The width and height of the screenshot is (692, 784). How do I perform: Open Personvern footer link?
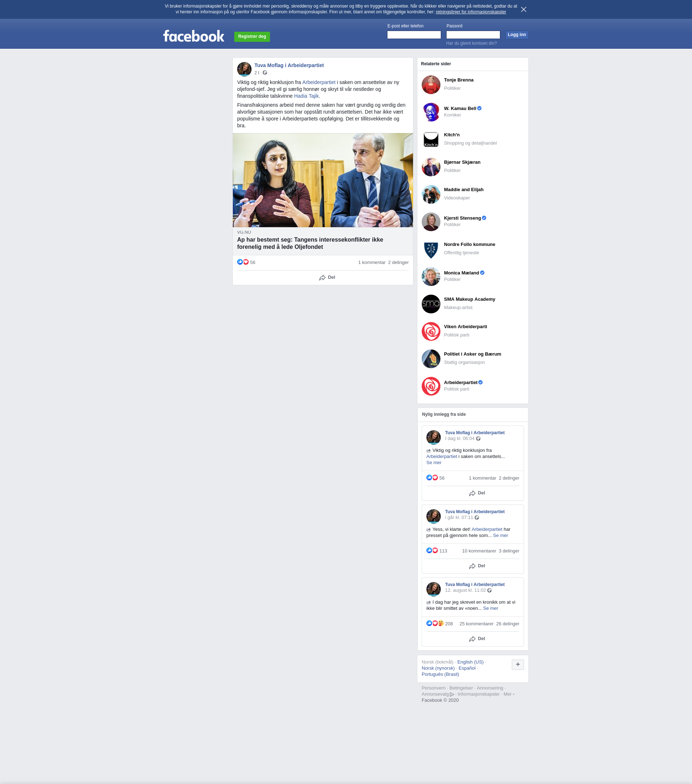point(433,688)
